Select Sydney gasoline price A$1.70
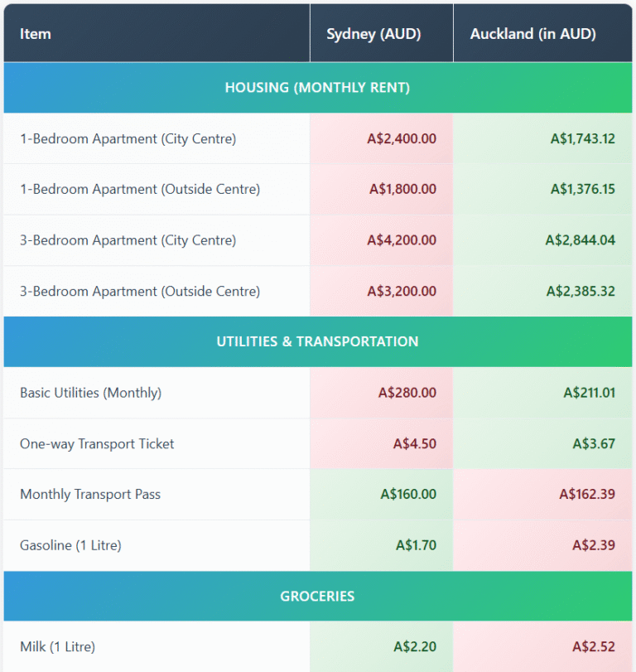 (416, 545)
